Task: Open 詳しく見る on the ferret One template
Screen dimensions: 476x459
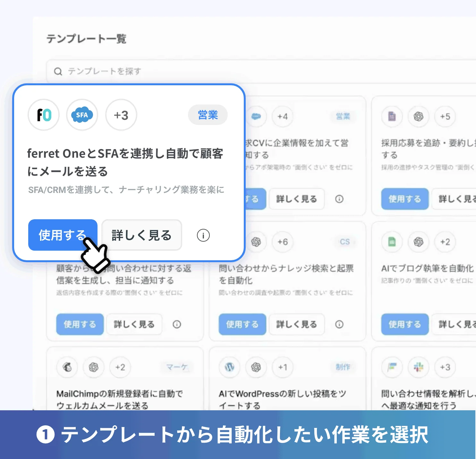Action: [141, 235]
